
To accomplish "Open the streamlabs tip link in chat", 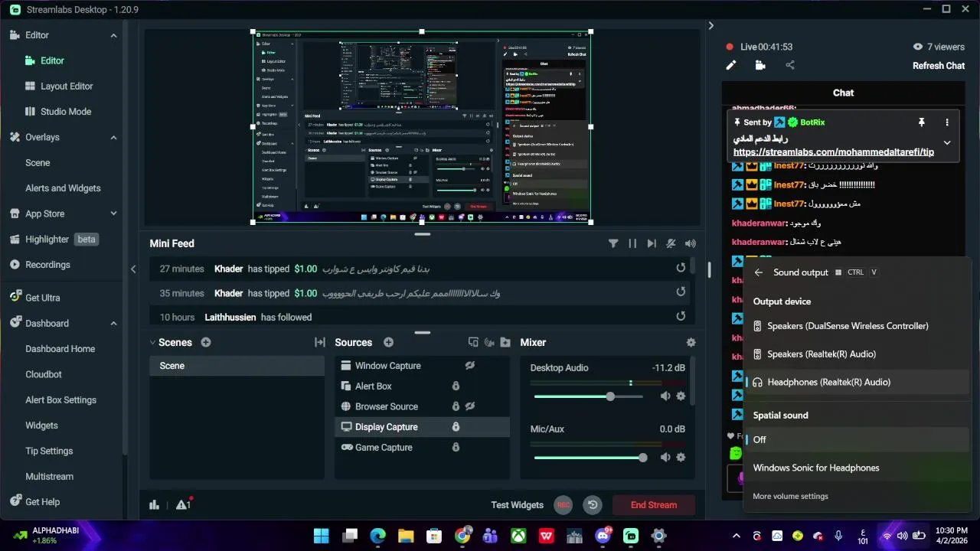I will [834, 152].
